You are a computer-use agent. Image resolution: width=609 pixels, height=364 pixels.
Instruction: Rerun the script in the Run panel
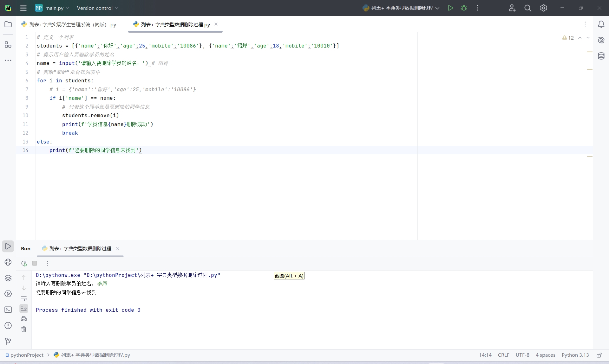coord(24,263)
